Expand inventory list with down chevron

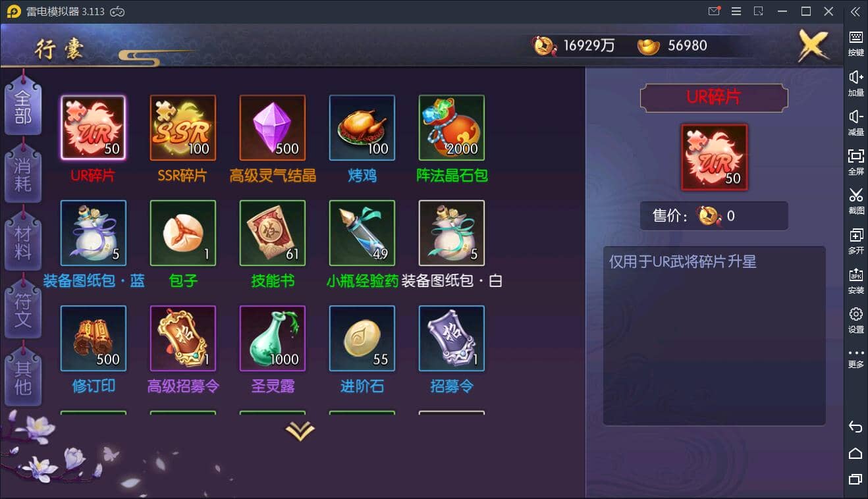coord(300,431)
